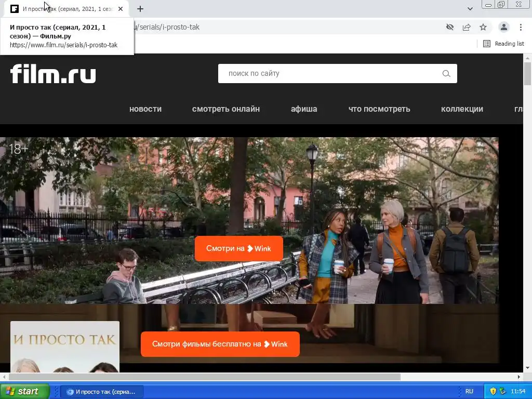Click Смотри фильмы бесплатно на Wink button
The width and height of the screenshot is (532, 399).
(220, 344)
